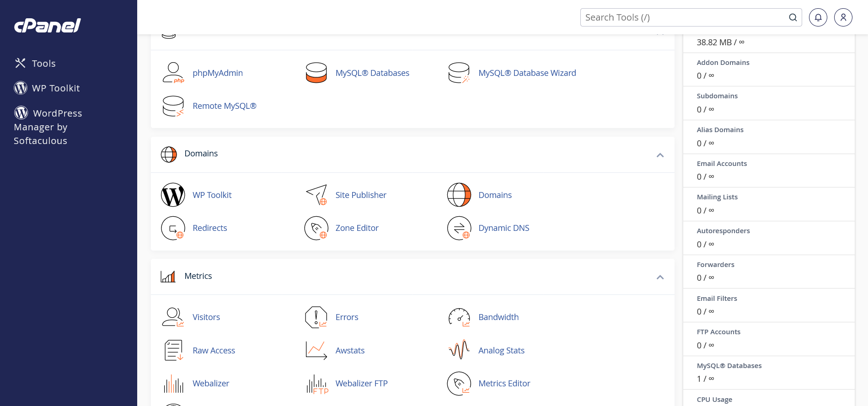Collapse the Domains section chevron

(x=660, y=155)
